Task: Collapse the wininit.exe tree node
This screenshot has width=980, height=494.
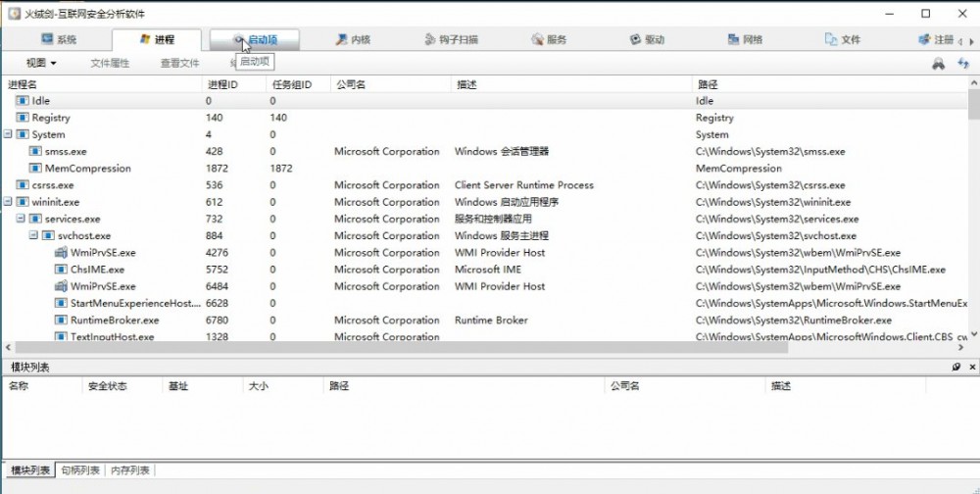Action: [x=8, y=202]
